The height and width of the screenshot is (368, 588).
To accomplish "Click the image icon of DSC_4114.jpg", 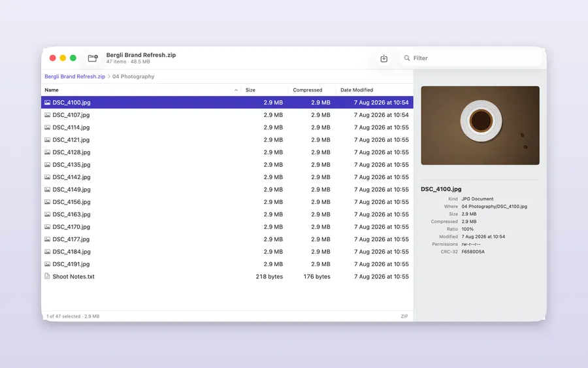I will tap(47, 127).
